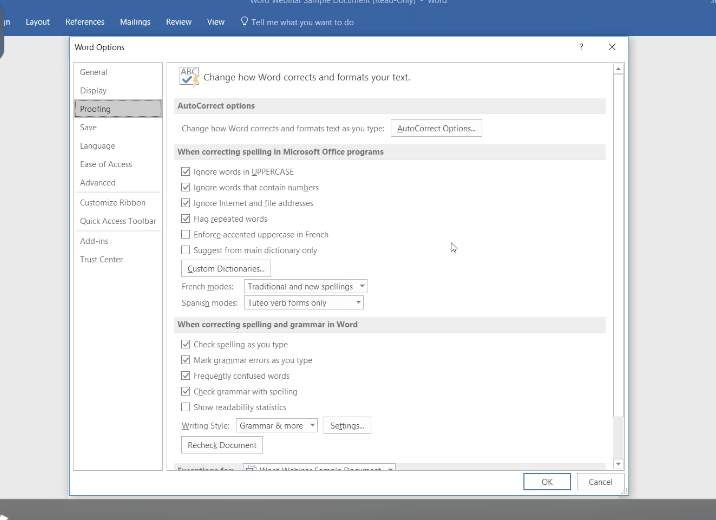Click Recheck Document button
Image resolution: width=716 pixels, height=520 pixels.
[222, 445]
